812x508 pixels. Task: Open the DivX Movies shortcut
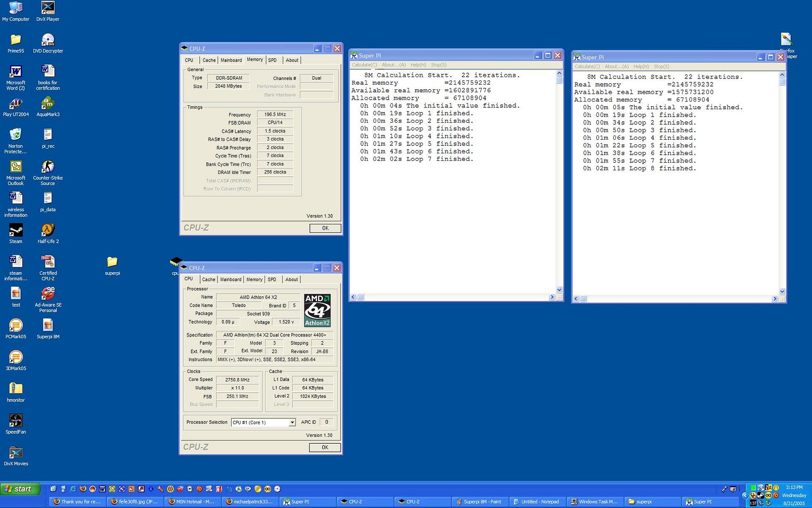[x=16, y=456]
